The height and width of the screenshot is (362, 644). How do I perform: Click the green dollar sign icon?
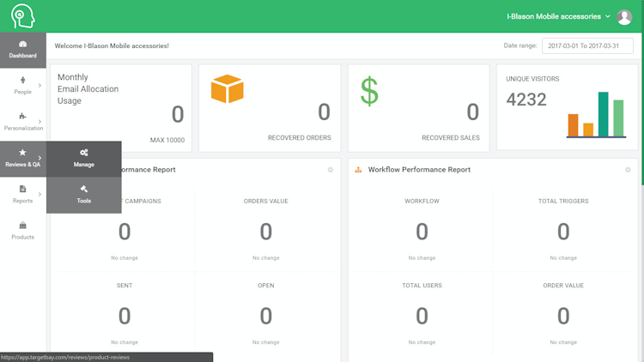tap(369, 91)
